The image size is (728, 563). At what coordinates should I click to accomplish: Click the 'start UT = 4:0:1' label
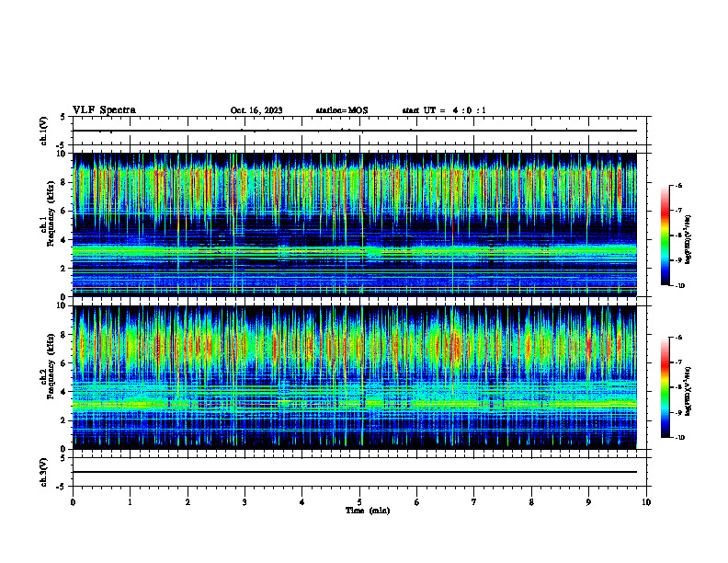(x=444, y=110)
